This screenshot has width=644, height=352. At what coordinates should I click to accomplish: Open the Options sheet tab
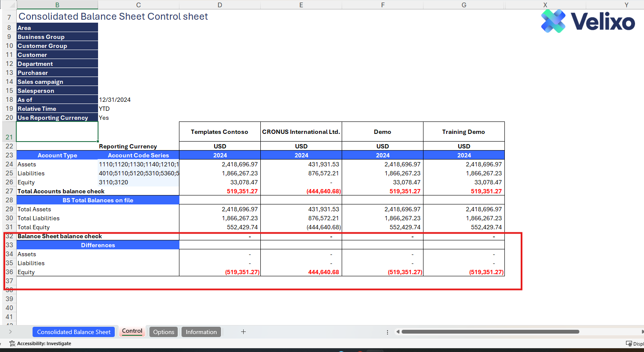(x=164, y=332)
